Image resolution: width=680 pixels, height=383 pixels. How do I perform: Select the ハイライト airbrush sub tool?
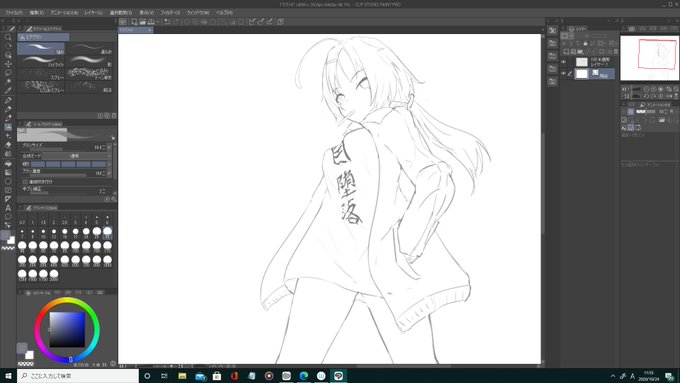click(x=41, y=61)
